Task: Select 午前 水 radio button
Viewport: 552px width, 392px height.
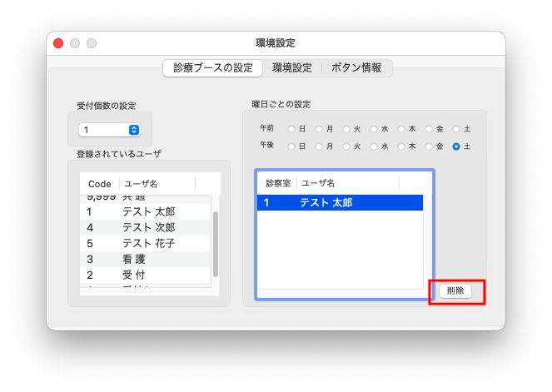Action: (374, 129)
